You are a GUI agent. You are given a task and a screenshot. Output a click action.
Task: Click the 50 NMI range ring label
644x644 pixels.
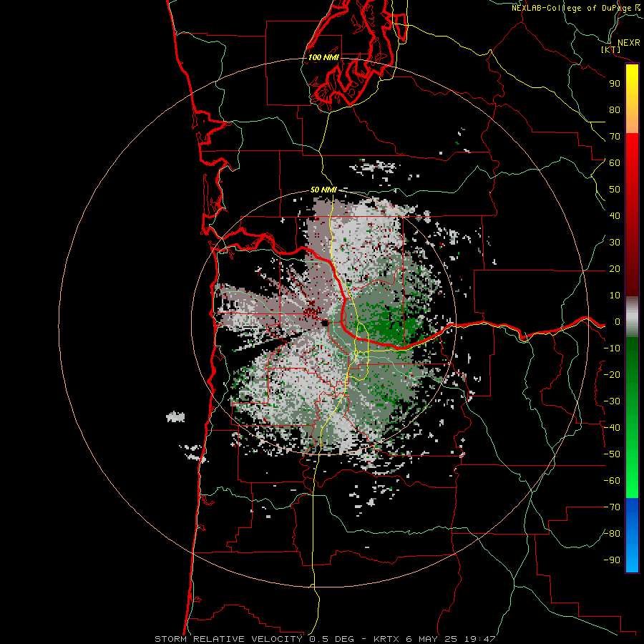click(x=323, y=190)
